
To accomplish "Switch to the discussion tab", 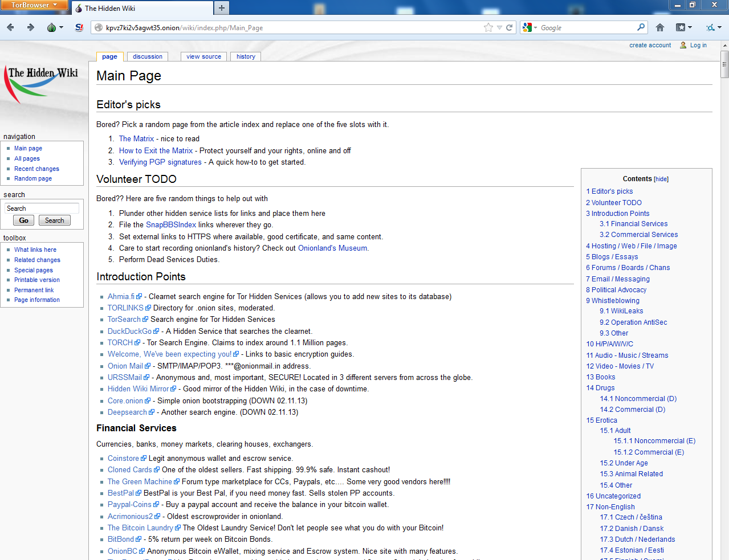I will point(148,56).
